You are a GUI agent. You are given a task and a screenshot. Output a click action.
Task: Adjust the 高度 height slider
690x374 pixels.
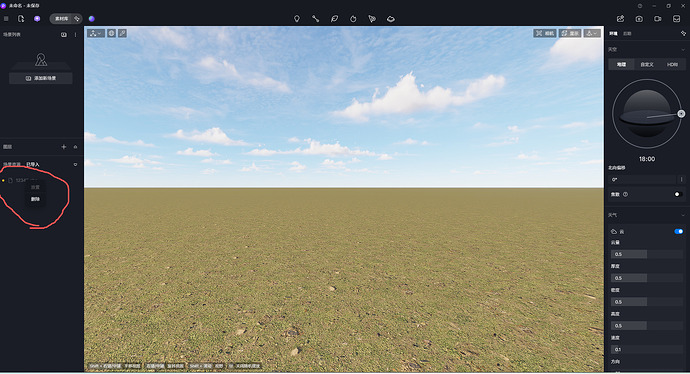point(646,326)
